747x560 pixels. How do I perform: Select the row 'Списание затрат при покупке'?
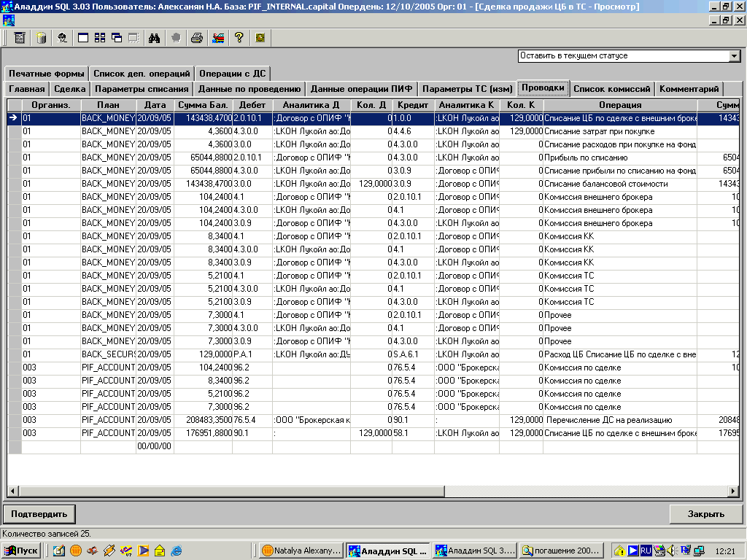[x=373, y=131]
